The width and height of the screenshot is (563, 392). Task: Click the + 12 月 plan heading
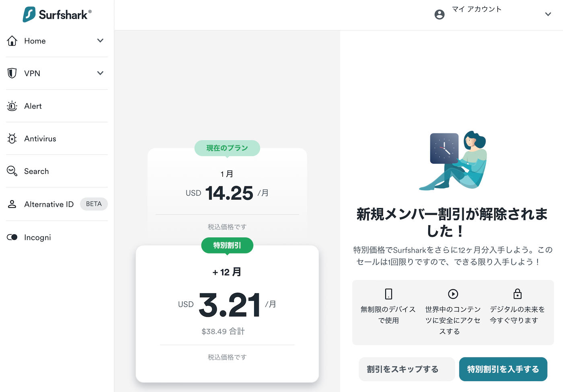pyautogui.click(x=227, y=272)
